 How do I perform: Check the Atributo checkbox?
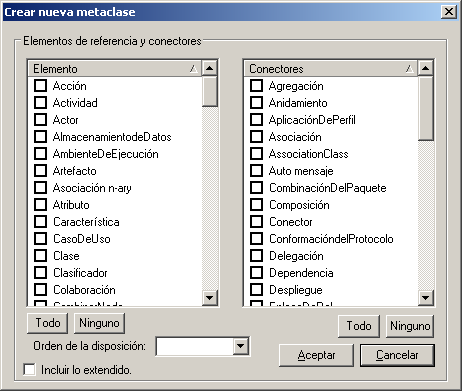(x=40, y=205)
